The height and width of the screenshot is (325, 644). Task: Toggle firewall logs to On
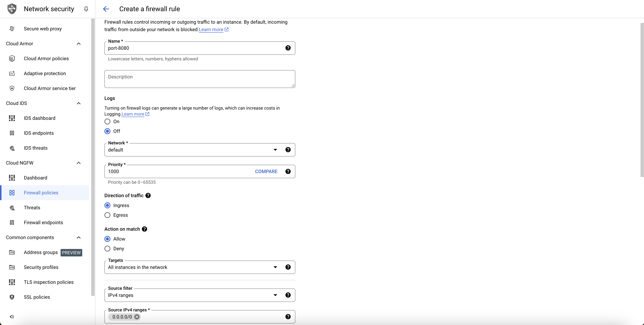pos(107,122)
